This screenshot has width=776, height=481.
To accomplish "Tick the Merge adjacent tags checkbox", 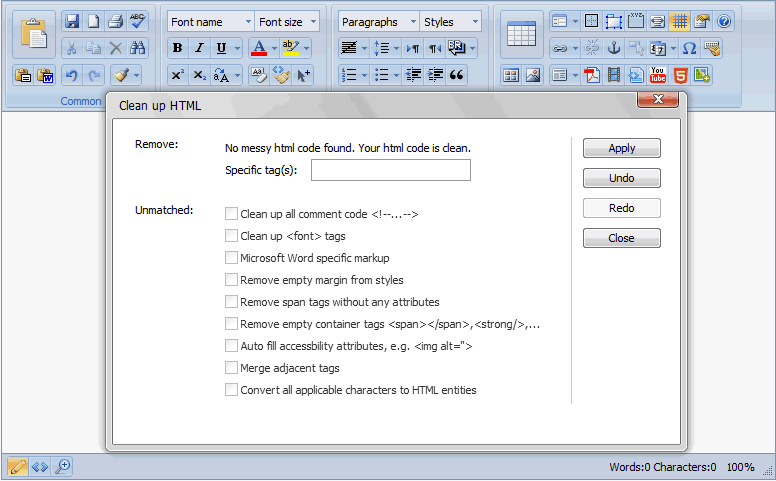I will point(231,368).
